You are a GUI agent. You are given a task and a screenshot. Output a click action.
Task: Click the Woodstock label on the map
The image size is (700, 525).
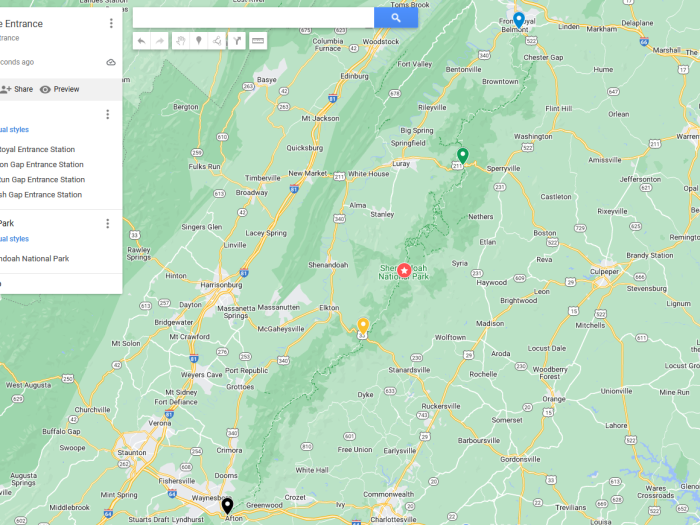pyautogui.click(x=380, y=42)
